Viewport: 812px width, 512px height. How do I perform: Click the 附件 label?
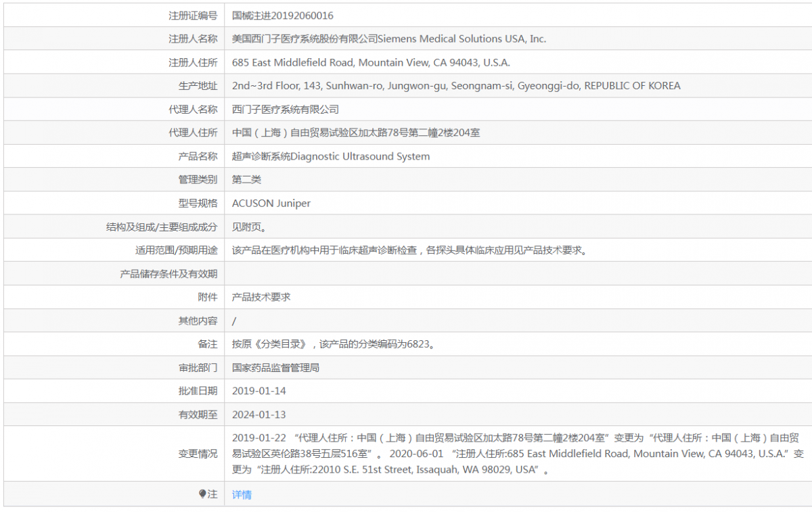coord(208,297)
